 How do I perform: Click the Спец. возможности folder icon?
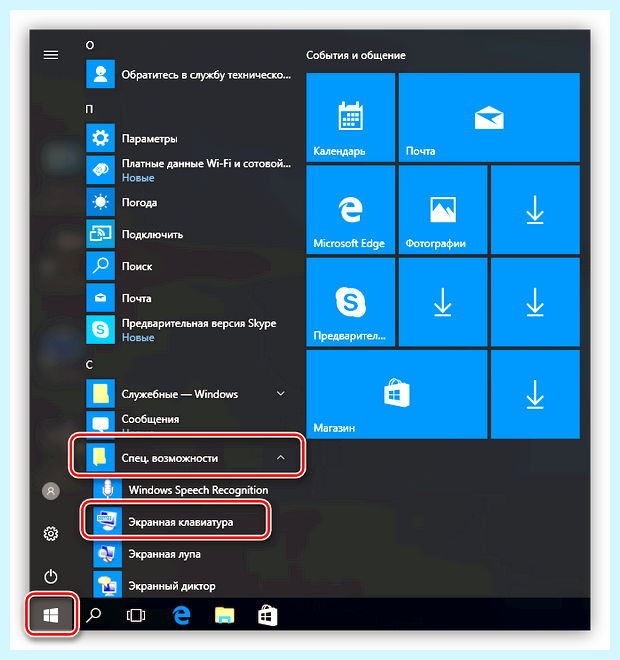point(100,458)
